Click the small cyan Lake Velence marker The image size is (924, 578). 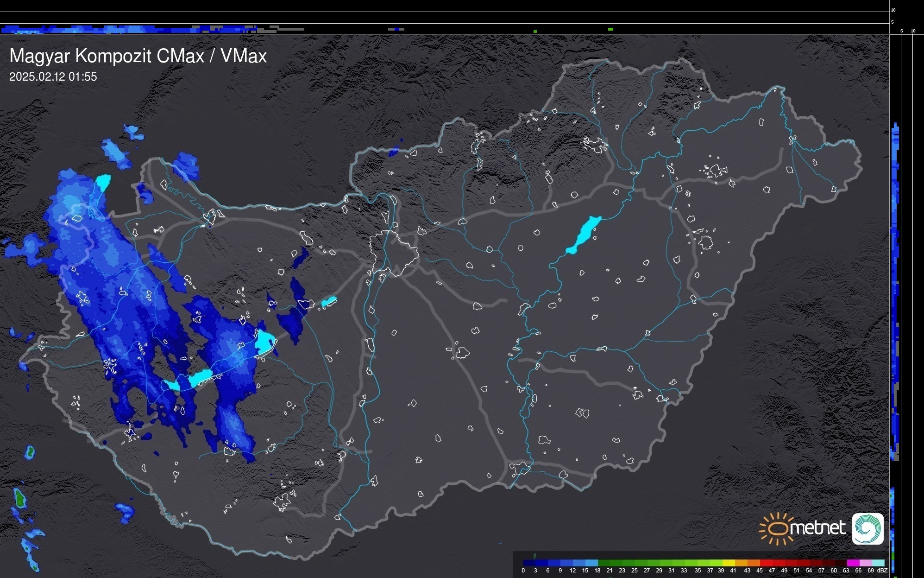[329, 302]
